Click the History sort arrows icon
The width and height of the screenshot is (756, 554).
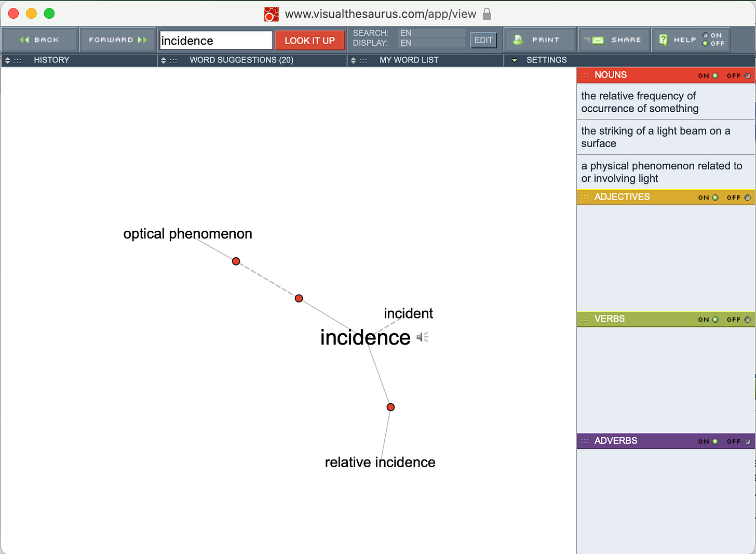tap(8, 60)
